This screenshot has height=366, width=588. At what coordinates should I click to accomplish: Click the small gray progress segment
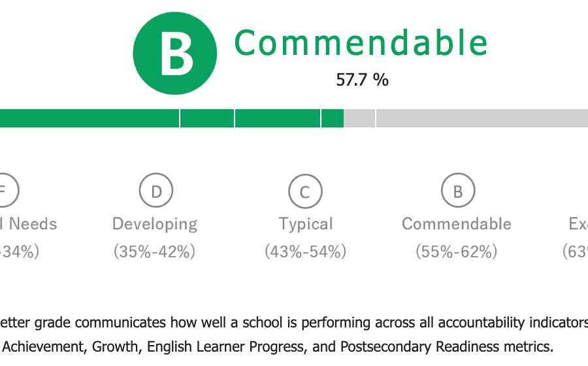(359, 118)
